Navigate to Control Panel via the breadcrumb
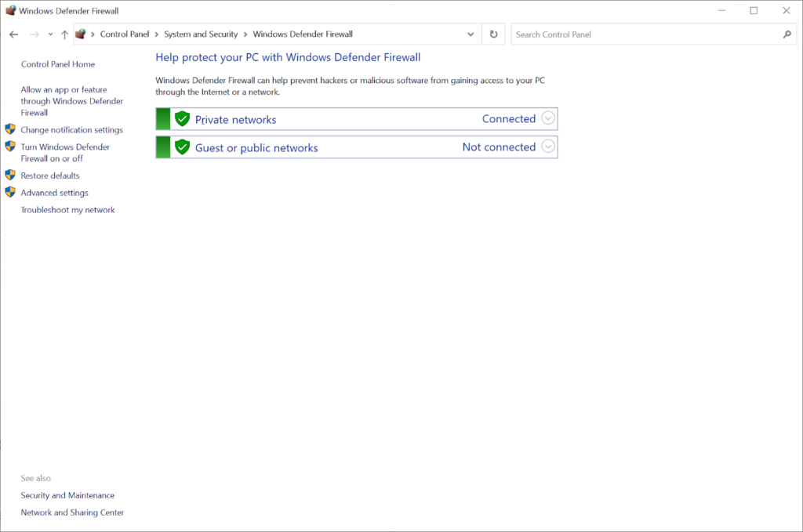The width and height of the screenshot is (803, 532). (125, 34)
